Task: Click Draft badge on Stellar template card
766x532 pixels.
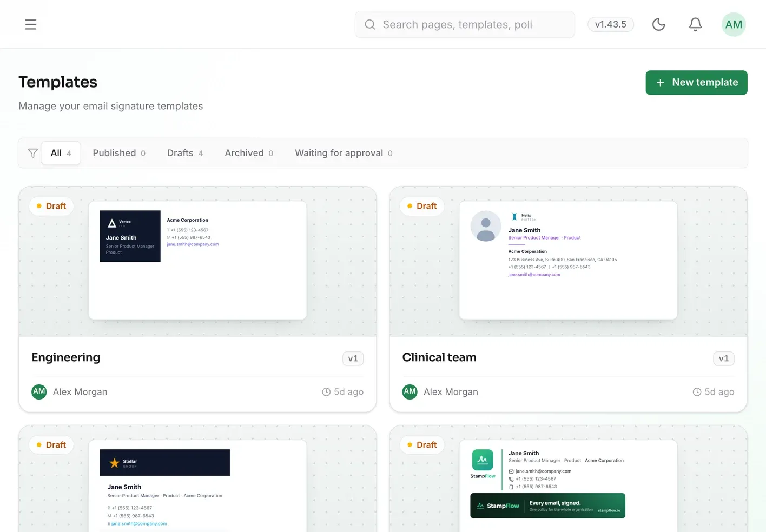Action: pos(51,445)
